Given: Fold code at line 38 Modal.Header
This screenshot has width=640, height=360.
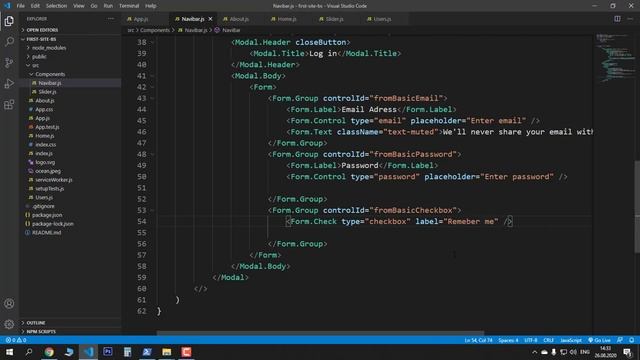Looking at the screenshot, I should pos(152,42).
